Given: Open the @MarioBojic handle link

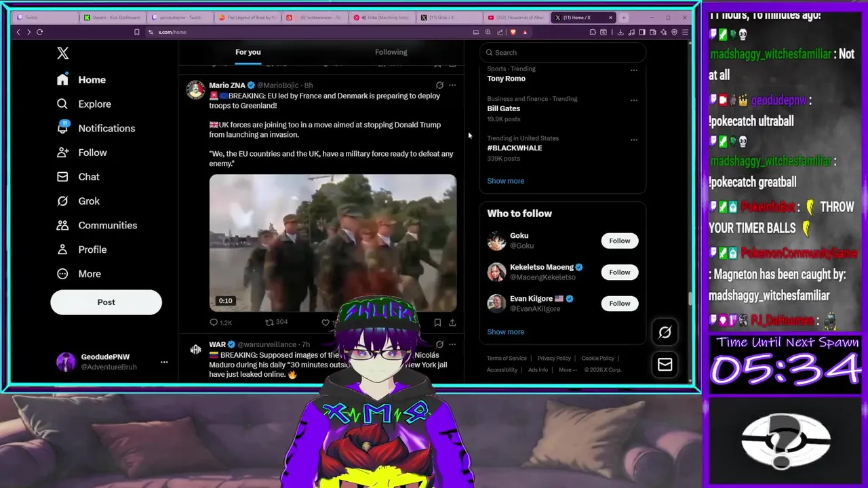Looking at the screenshot, I should point(279,85).
